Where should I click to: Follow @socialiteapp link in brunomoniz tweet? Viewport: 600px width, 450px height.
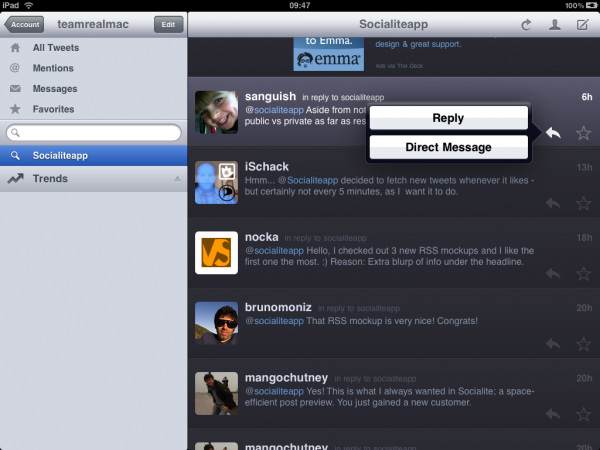click(274, 321)
